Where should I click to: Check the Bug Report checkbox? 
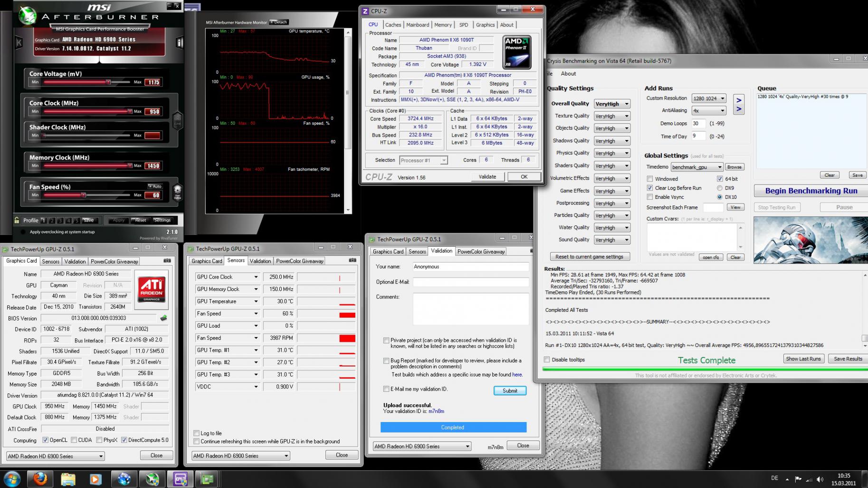coord(386,361)
